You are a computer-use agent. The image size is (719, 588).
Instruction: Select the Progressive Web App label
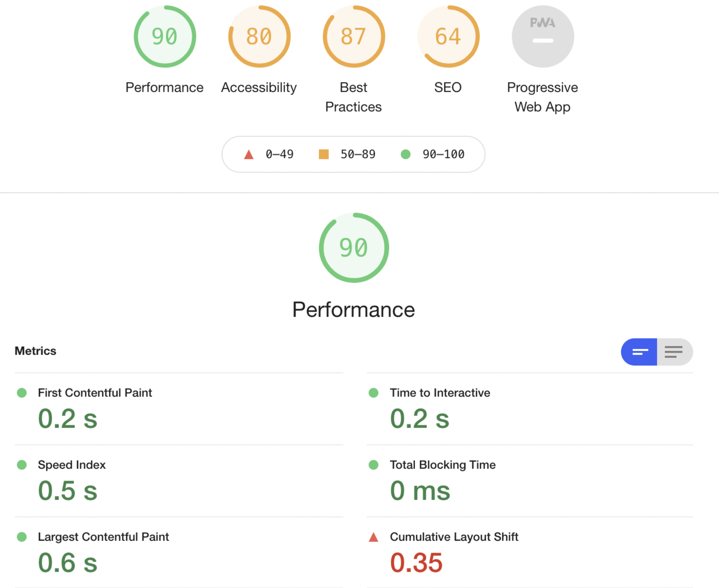tap(542, 97)
